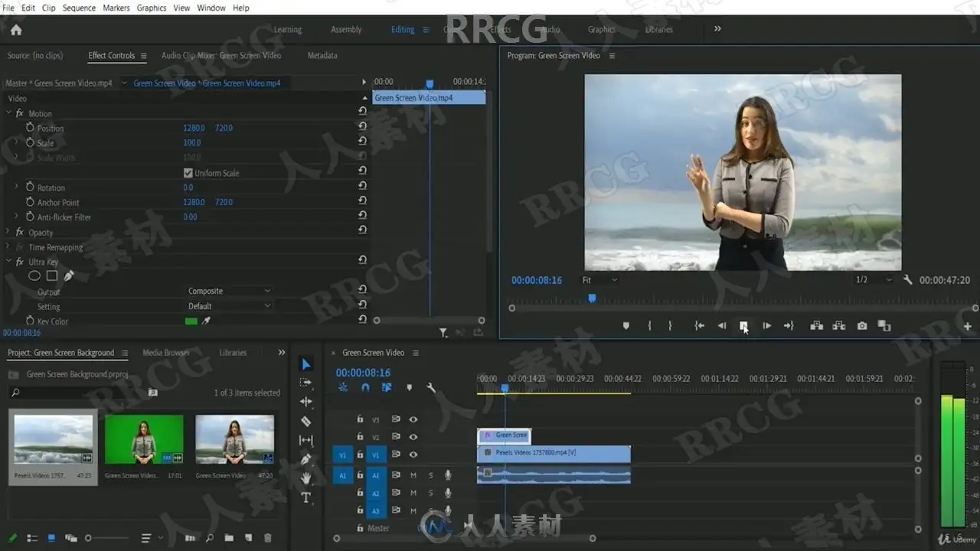This screenshot has width=980, height=551.
Task: Open the Sequence menu
Action: click(x=79, y=8)
